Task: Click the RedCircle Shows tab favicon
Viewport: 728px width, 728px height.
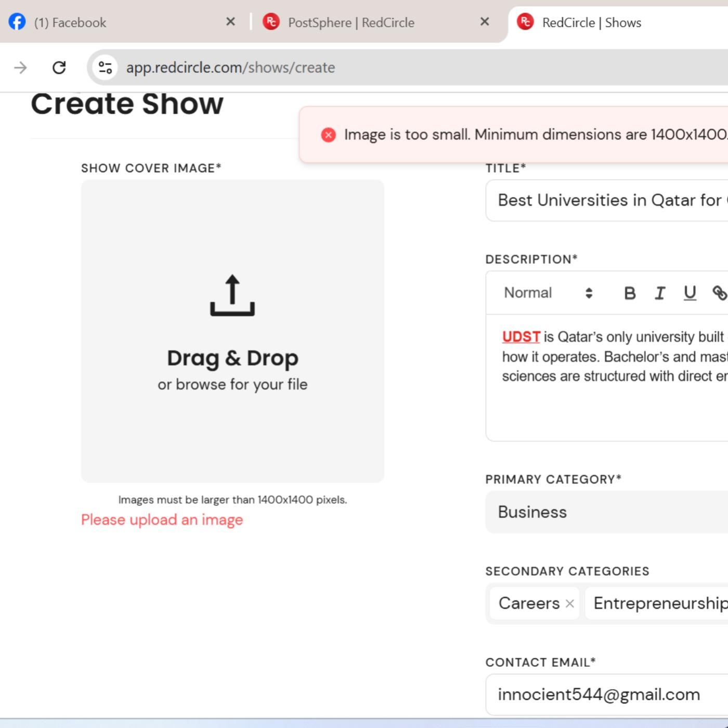Action: (x=525, y=22)
